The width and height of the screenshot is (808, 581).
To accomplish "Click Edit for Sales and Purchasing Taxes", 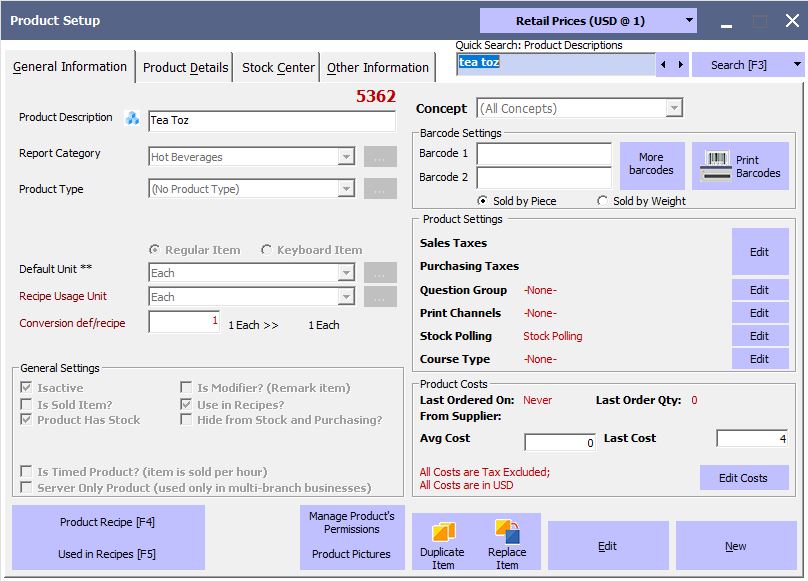I will pyautogui.click(x=760, y=252).
